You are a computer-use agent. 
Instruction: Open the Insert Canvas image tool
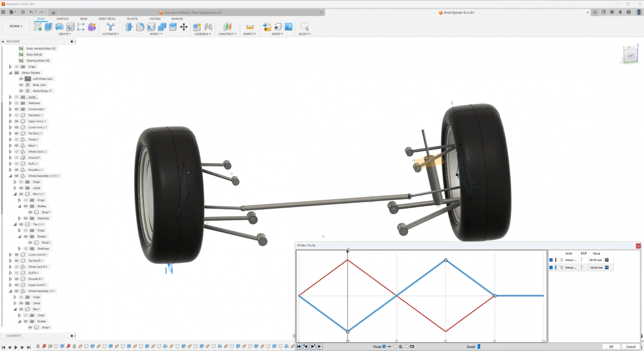[x=288, y=27]
